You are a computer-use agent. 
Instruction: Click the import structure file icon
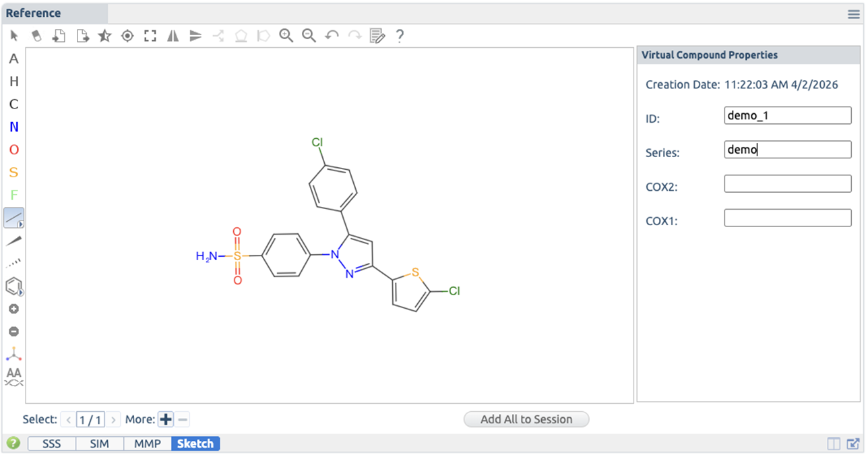tap(59, 36)
